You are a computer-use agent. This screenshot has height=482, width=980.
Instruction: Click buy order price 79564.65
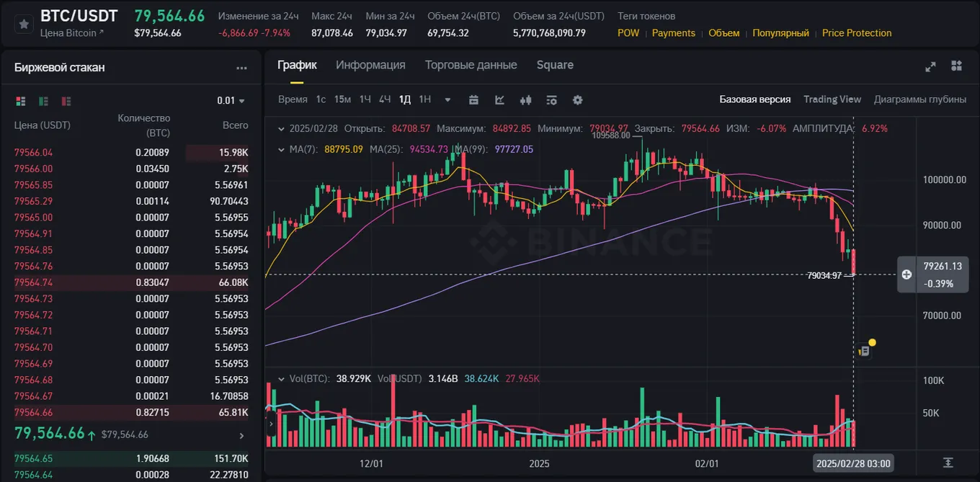pyautogui.click(x=33, y=458)
